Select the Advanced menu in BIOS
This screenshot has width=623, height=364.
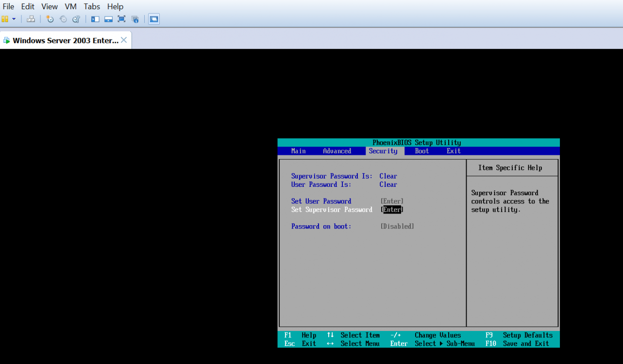pos(337,151)
